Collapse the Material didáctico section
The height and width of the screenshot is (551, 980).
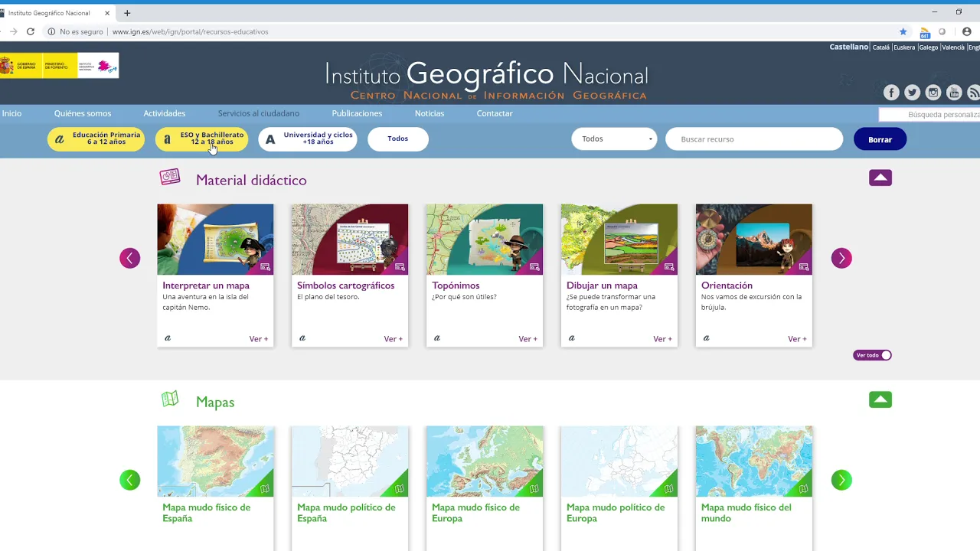(880, 178)
